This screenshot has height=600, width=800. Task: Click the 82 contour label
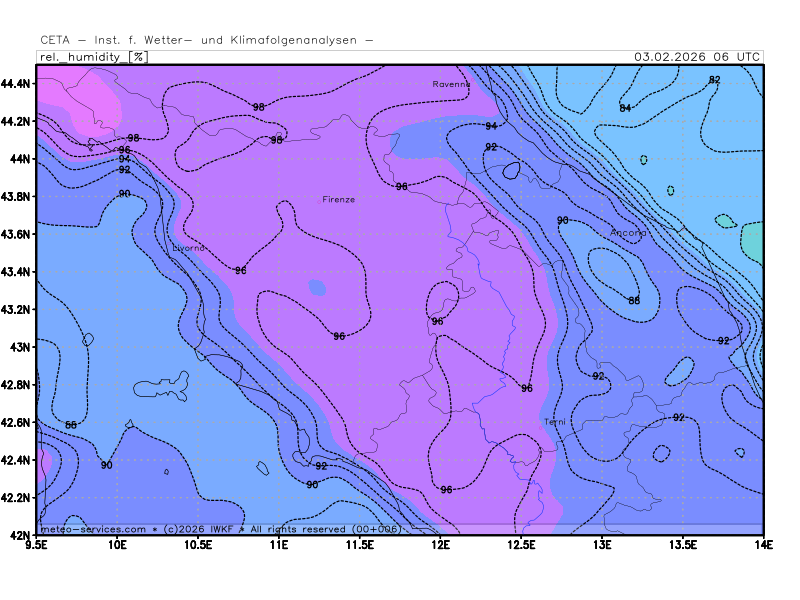click(x=714, y=80)
